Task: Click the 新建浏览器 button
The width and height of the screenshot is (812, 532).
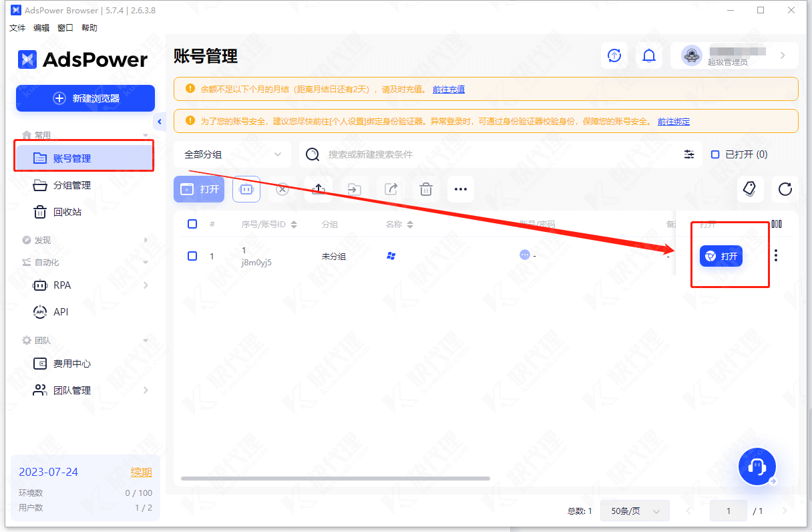Action: point(85,98)
